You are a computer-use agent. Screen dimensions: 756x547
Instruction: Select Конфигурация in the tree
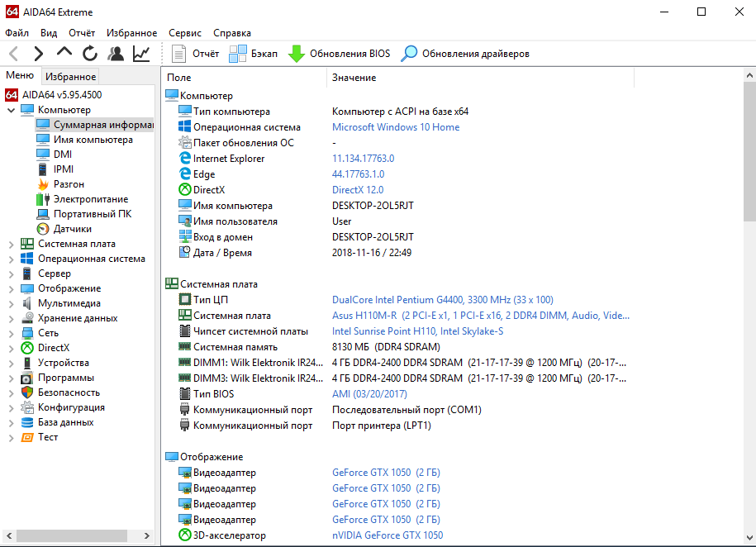(x=63, y=407)
